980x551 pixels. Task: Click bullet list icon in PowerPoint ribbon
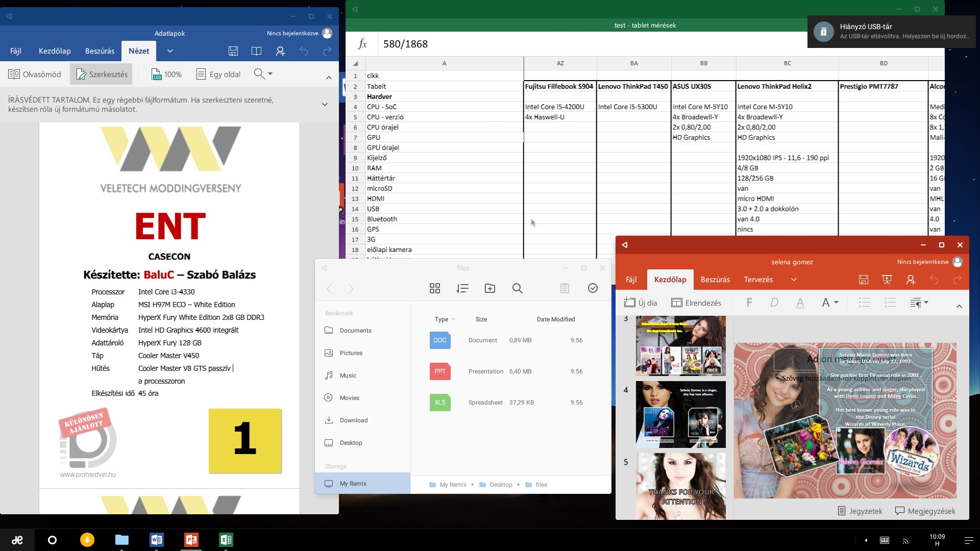(865, 303)
